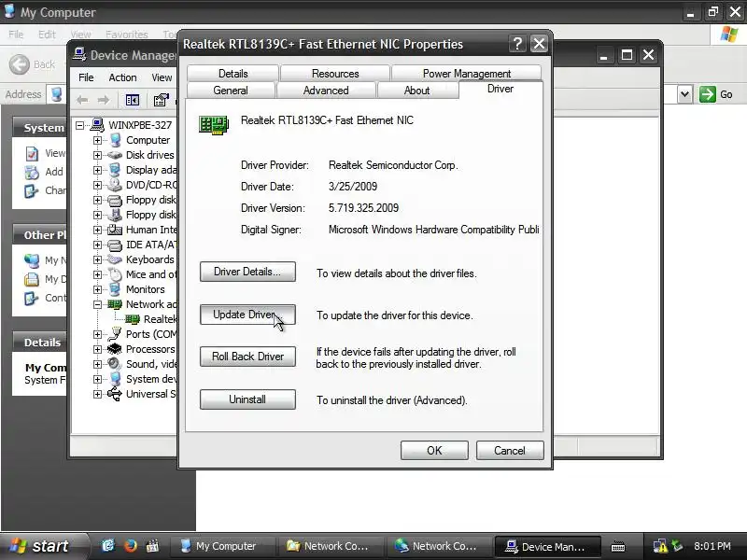
Task: Open My Computer File menu
Action: click(x=16, y=35)
